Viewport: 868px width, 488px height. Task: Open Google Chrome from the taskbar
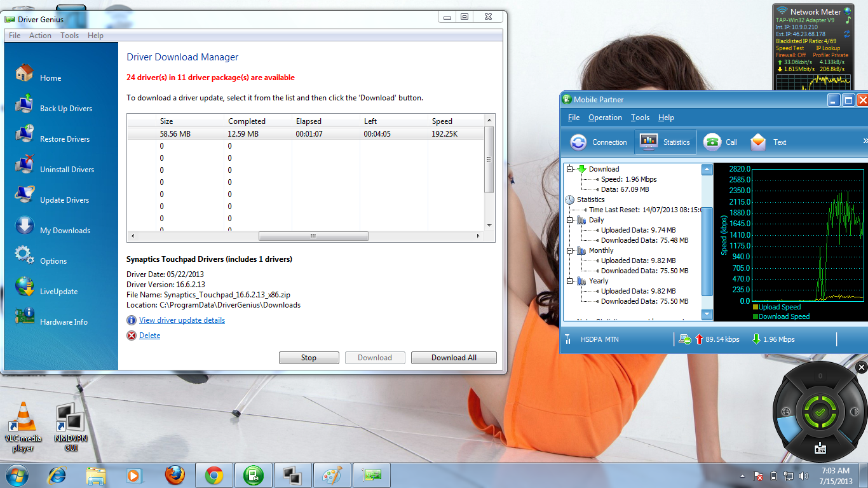[x=214, y=475]
